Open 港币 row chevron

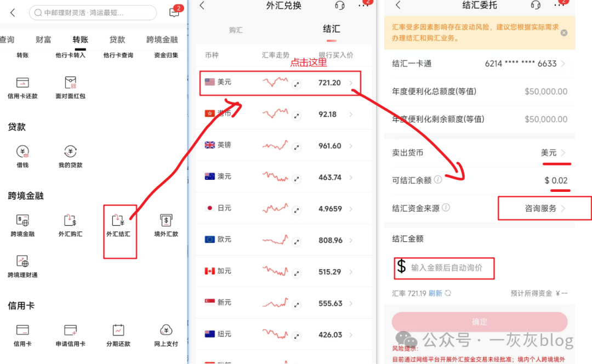pos(351,114)
